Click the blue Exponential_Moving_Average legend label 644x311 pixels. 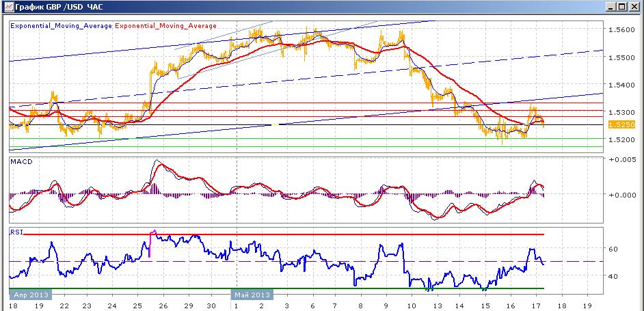point(62,26)
